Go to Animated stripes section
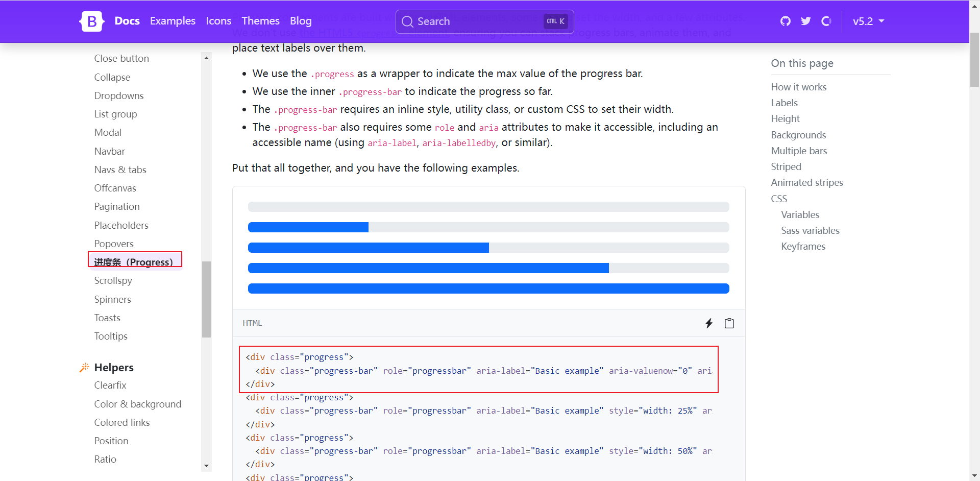The width and height of the screenshot is (980, 481). tap(807, 182)
